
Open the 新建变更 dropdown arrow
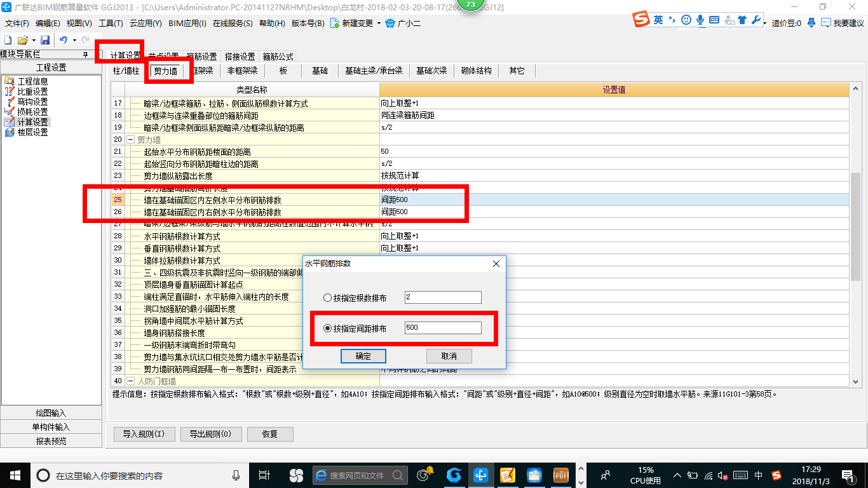(379, 24)
